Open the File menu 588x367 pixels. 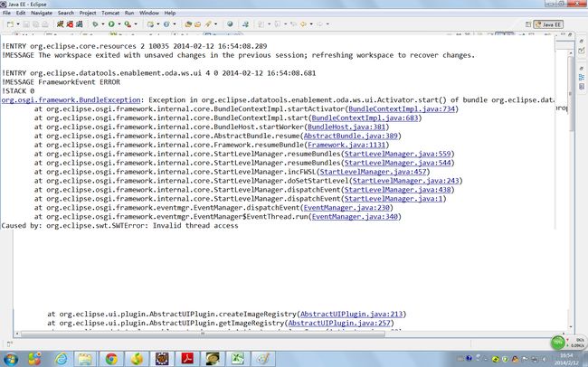click(x=6, y=13)
